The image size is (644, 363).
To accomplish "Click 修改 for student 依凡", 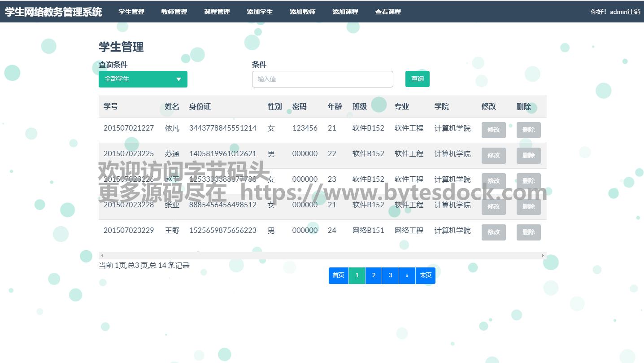I will coord(493,130).
